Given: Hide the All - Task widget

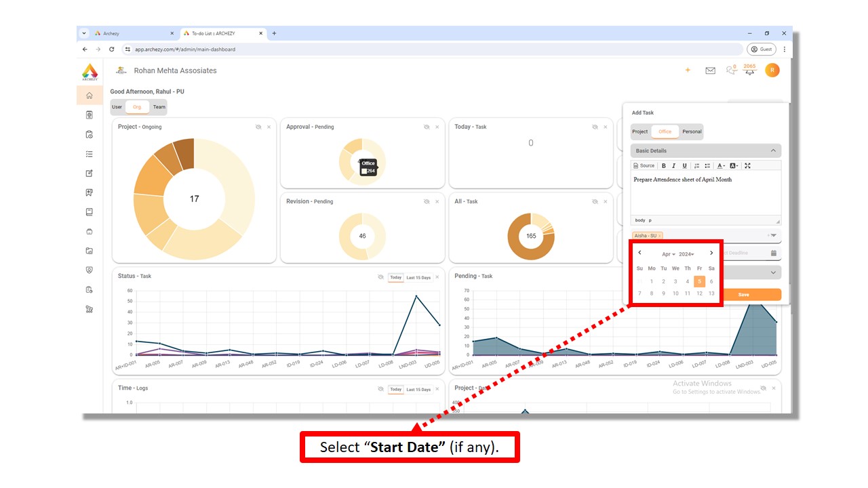Looking at the screenshot, I should (x=595, y=201).
